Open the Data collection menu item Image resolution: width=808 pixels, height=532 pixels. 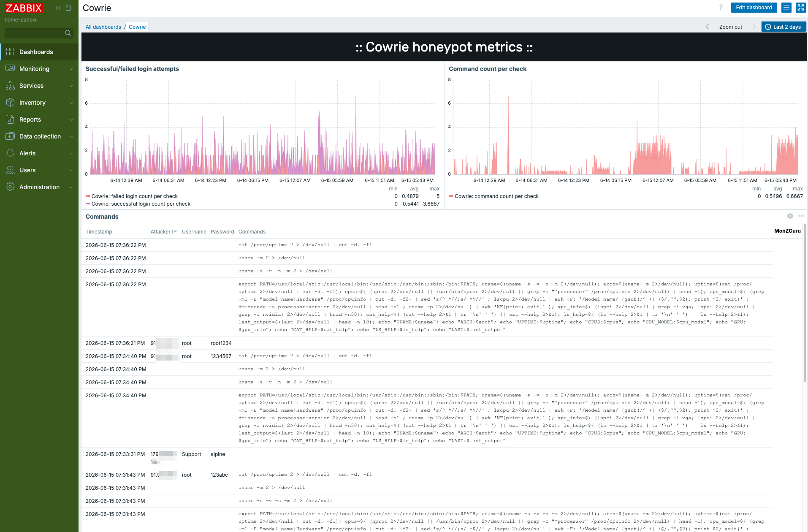pos(39,136)
